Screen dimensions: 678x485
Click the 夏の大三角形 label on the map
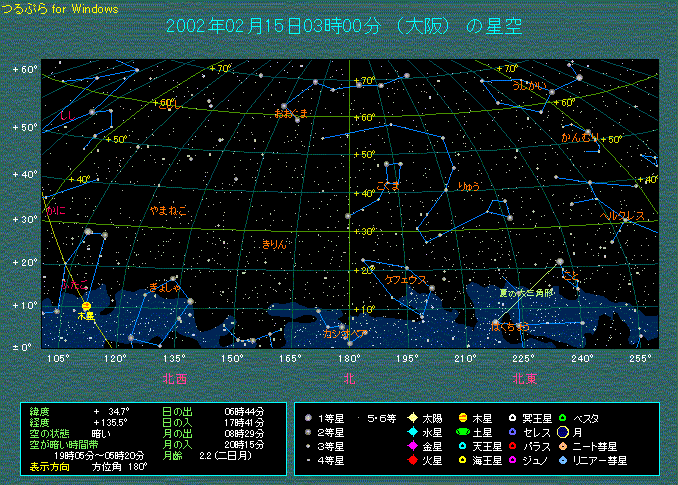tap(525, 293)
